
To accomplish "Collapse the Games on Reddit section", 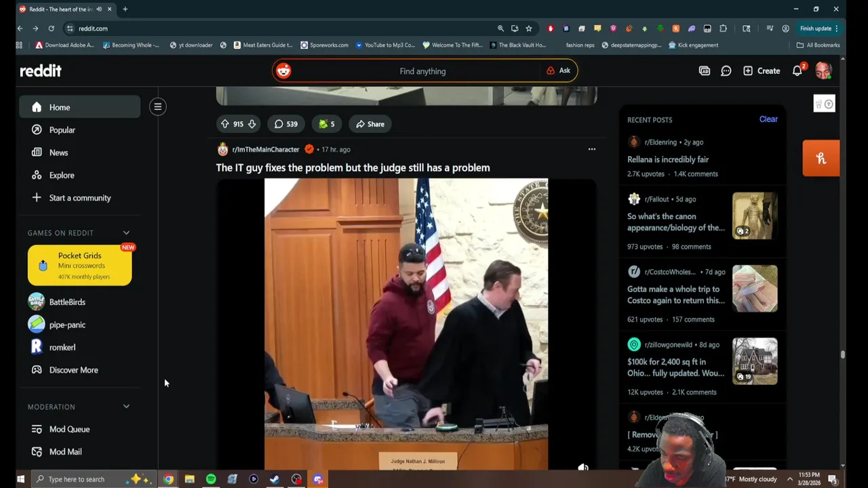I will pos(126,233).
